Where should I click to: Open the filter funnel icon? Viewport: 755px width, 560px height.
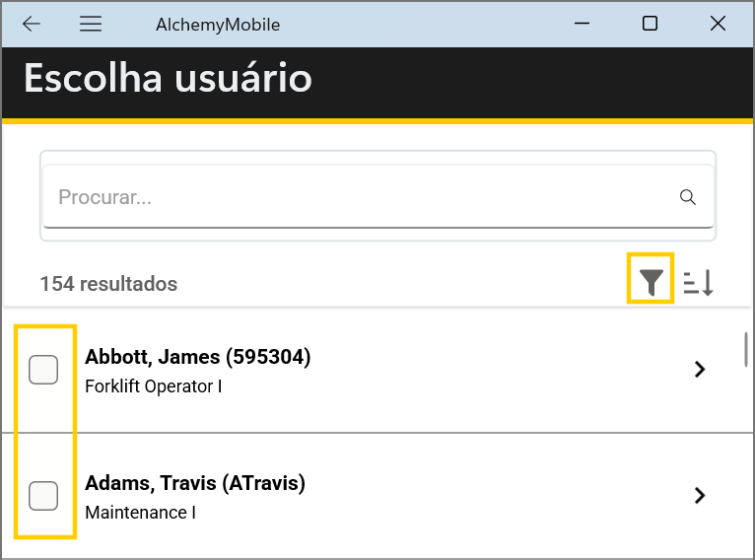651,282
